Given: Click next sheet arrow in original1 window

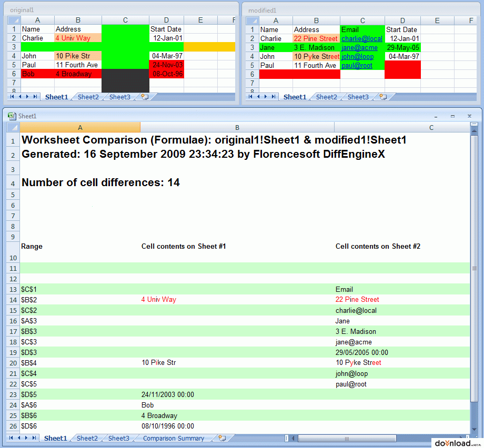Looking at the screenshot, I should 27,97.
